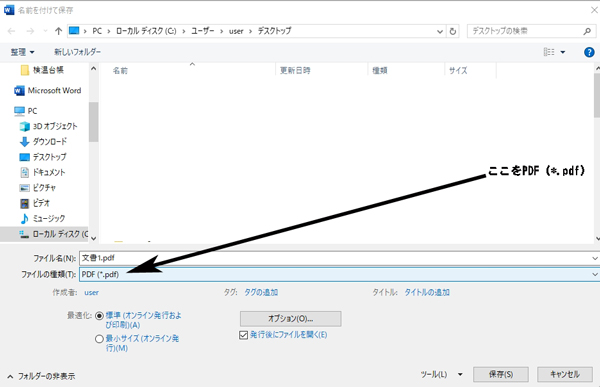600x387 pixels.
Task: Collapse with フォルダーの非表示
Action: coord(41,376)
